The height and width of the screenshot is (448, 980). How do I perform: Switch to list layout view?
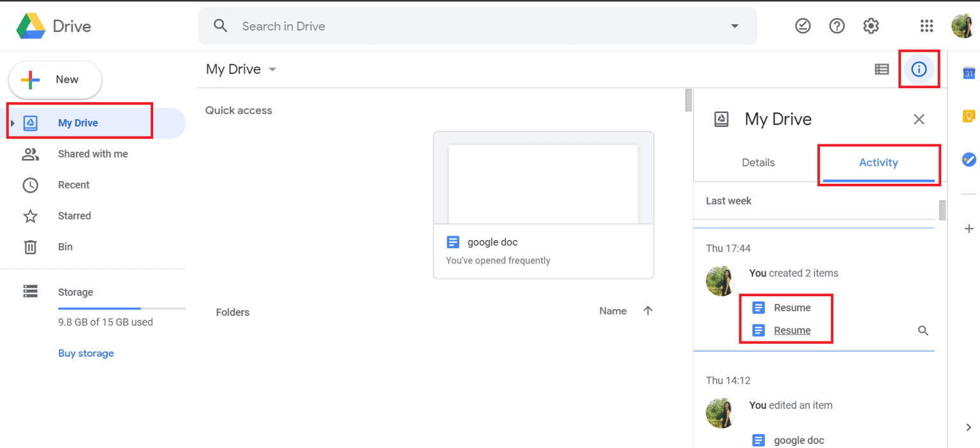click(882, 69)
